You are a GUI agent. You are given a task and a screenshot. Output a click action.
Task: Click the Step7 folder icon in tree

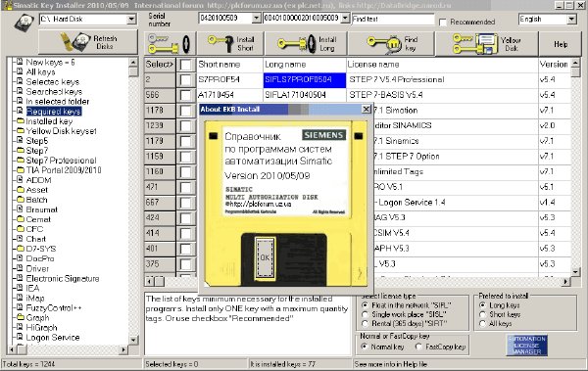[x=21, y=151]
